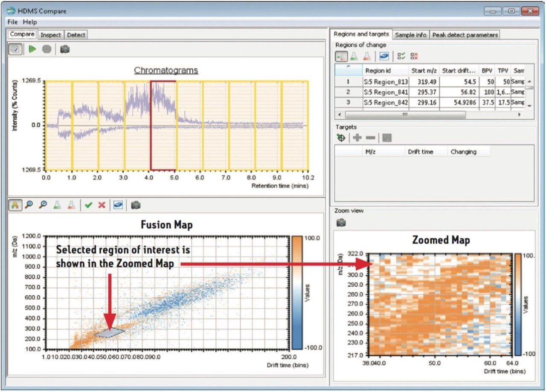The image size is (546, 392).
Task: Click the orange flask icon in Fusion Map toolbar
Action: (71, 205)
